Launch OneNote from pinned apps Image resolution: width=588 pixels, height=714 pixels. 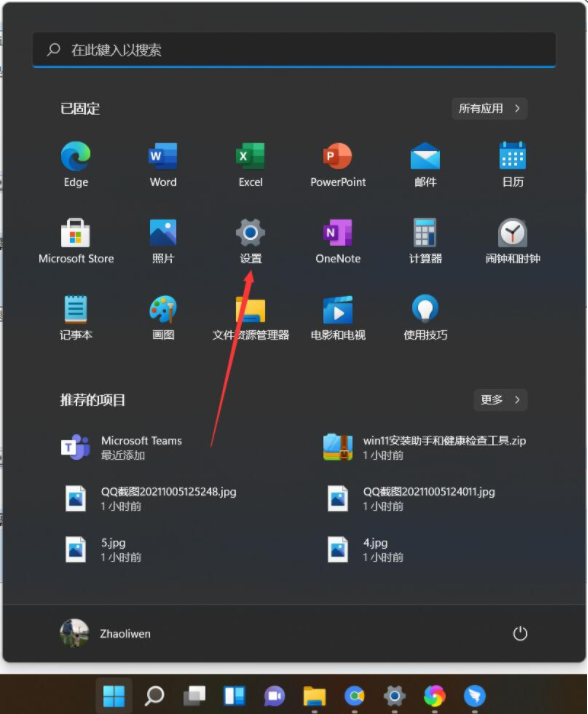click(338, 241)
